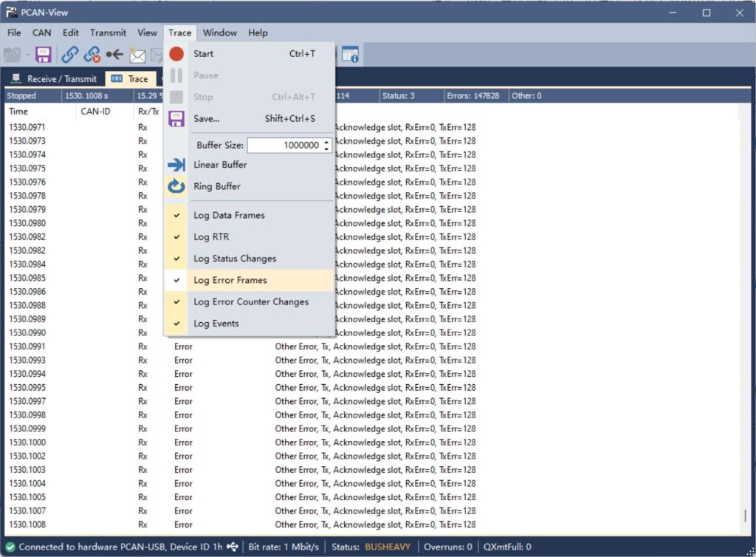Toggle Log RTR option
Image resolution: width=756 pixels, height=557 pixels.
click(250, 237)
